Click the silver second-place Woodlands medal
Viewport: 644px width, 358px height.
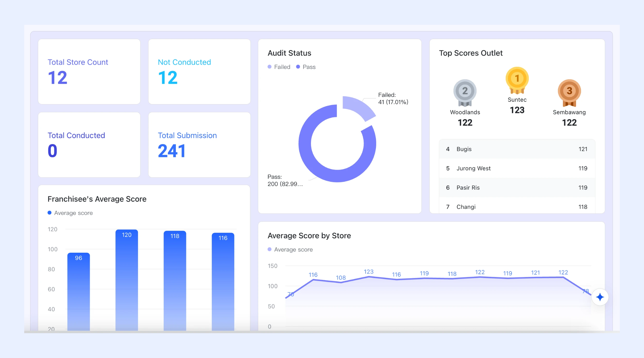click(x=465, y=93)
